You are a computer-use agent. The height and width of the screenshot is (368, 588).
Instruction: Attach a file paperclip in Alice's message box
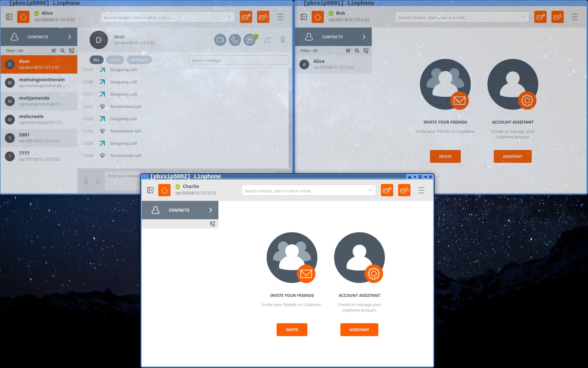[86, 181]
